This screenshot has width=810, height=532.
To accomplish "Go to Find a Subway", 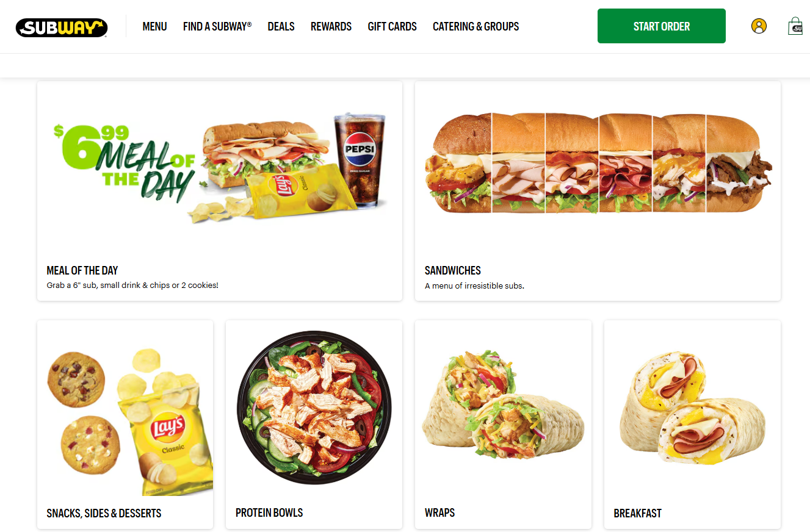I will [217, 26].
